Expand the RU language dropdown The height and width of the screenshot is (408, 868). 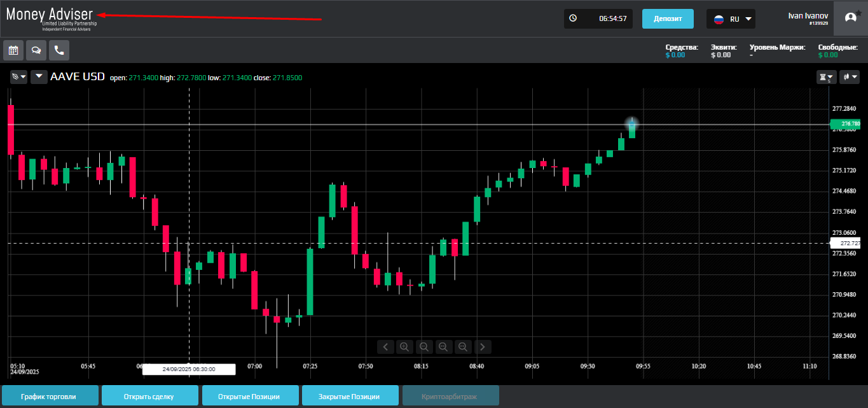coord(731,19)
